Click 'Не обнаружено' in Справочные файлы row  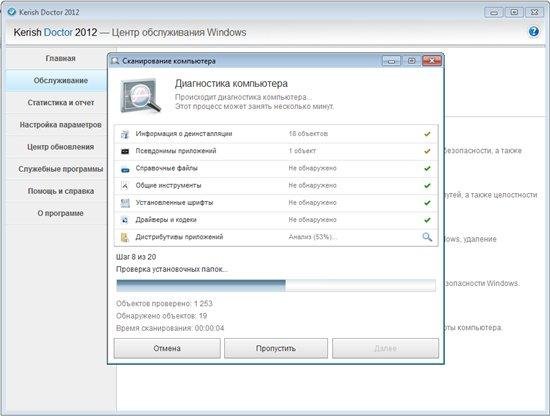pyautogui.click(x=312, y=168)
